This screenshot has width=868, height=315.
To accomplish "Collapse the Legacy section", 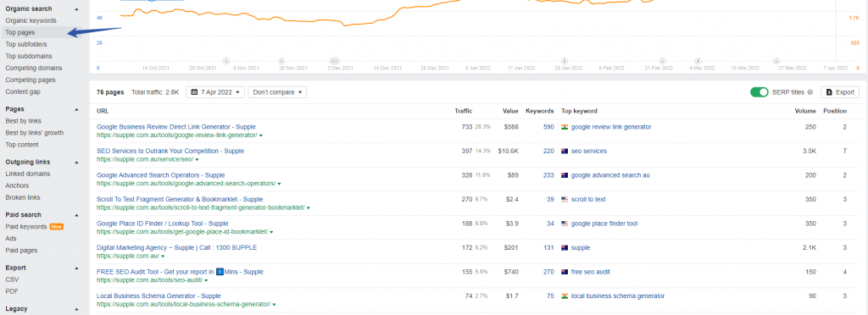I will coord(76,309).
